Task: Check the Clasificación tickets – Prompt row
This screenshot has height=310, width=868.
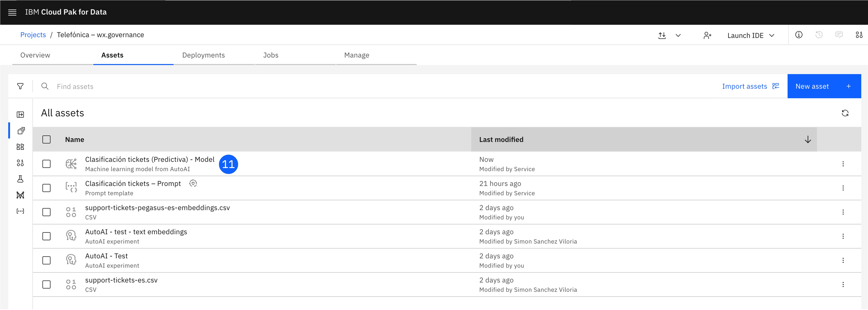Action: click(x=47, y=188)
